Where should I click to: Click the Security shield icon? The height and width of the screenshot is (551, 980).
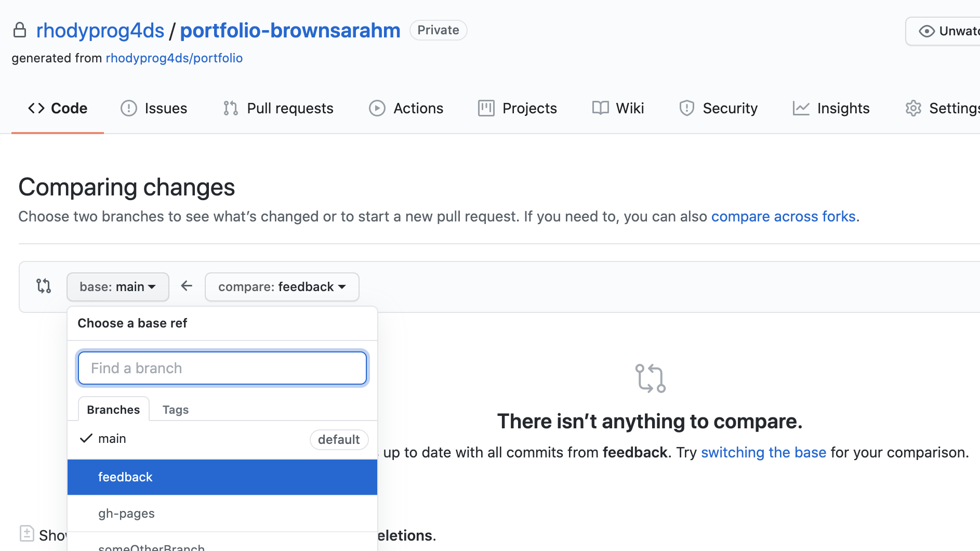click(686, 108)
